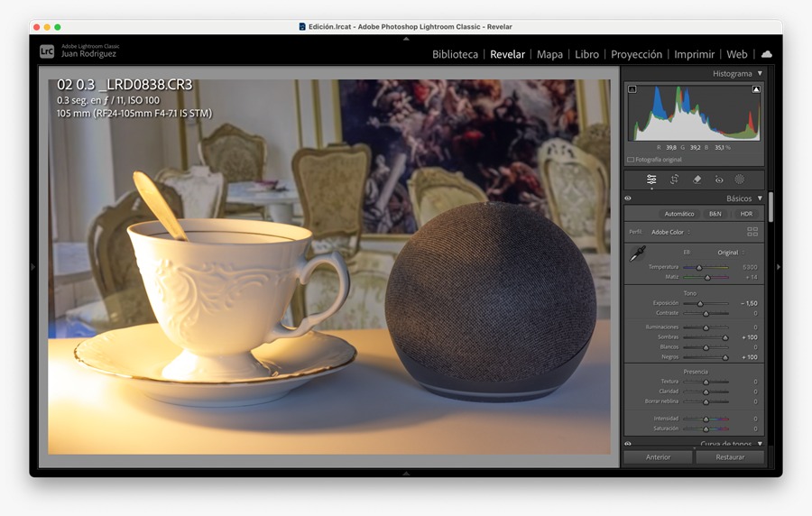Expand the Curva de tonos panel

click(760, 444)
